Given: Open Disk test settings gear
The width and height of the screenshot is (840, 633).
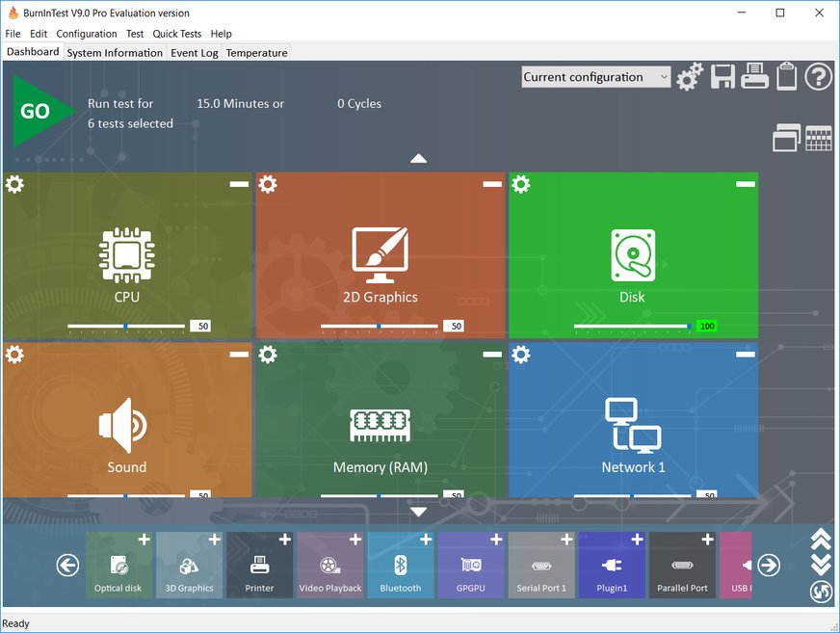Looking at the screenshot, I should click(521, 184).
